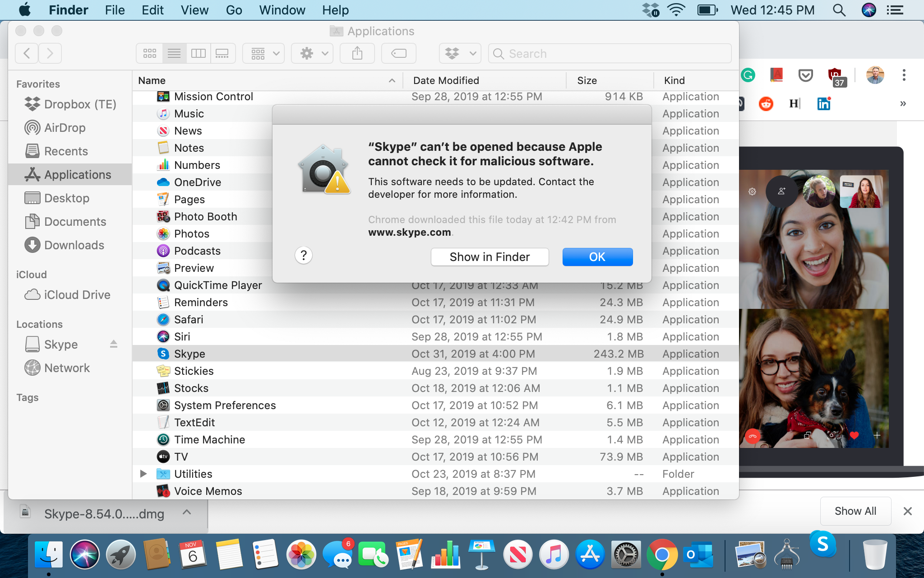Select the Safari application row
This screenshot has height=578, width=924.
(x=435, y=319)
